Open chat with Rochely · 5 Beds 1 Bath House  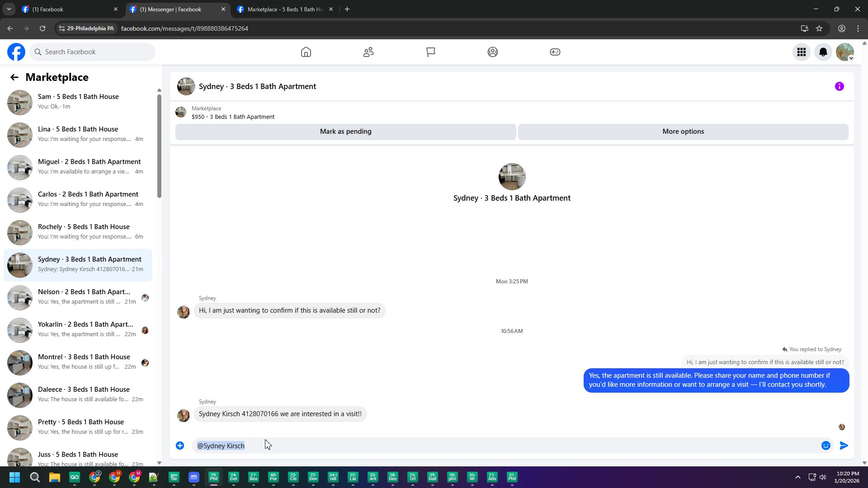coord(78,232)
